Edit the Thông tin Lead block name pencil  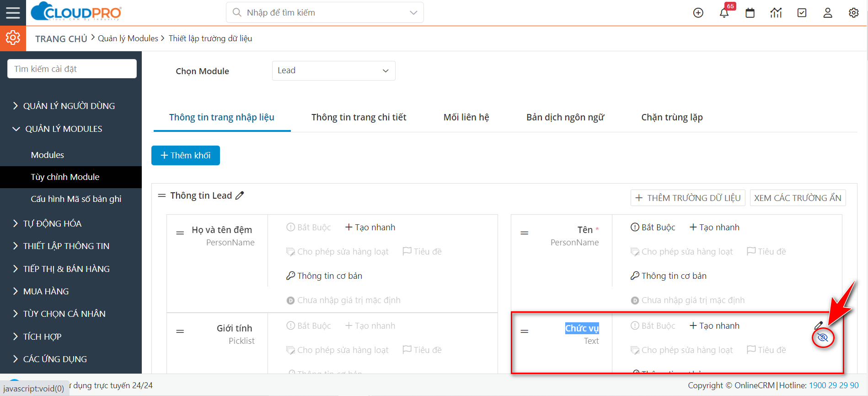(240, 195)
